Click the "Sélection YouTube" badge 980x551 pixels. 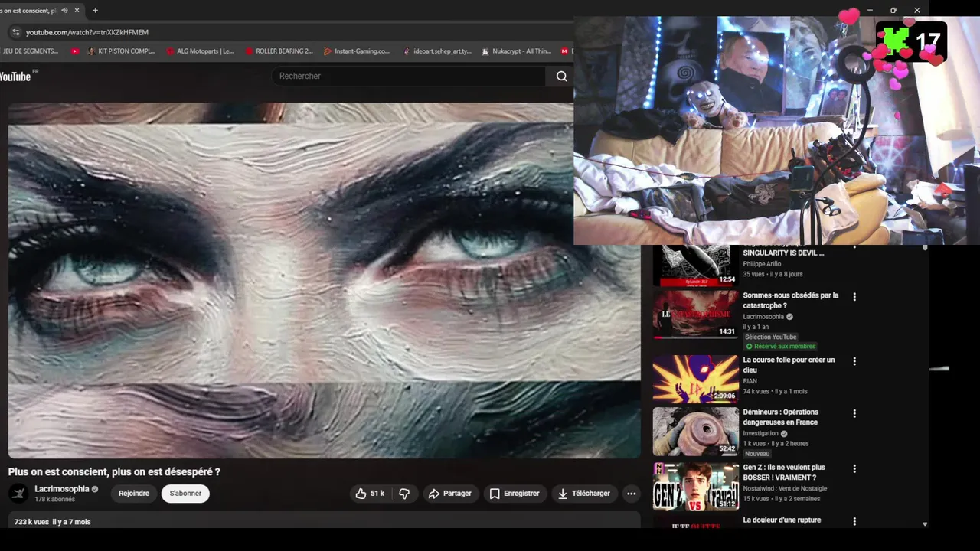coord(771,337)
